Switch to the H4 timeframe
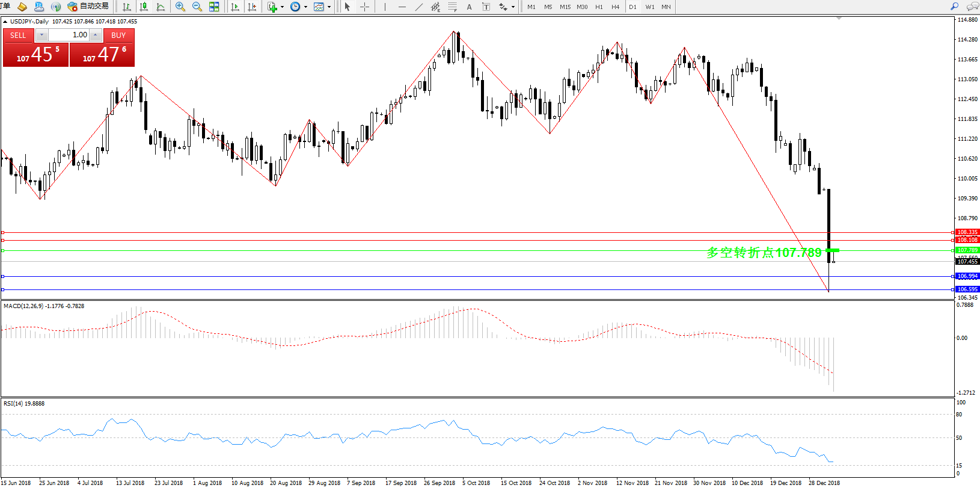980x488 pixels. 615,7
